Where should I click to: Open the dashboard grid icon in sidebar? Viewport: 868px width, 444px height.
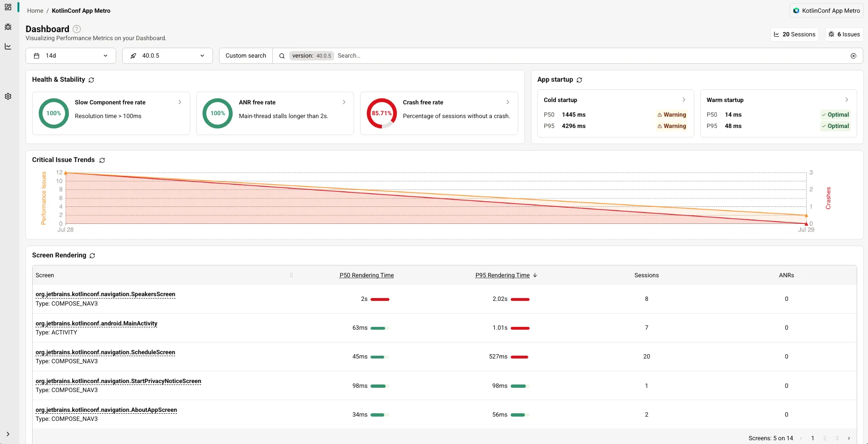pos(8,8)
